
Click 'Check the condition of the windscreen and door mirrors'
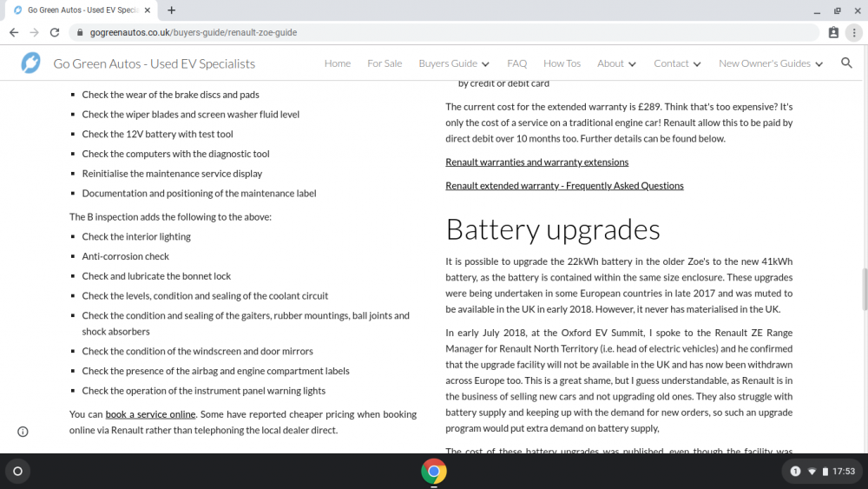click(x=198, y=351)
